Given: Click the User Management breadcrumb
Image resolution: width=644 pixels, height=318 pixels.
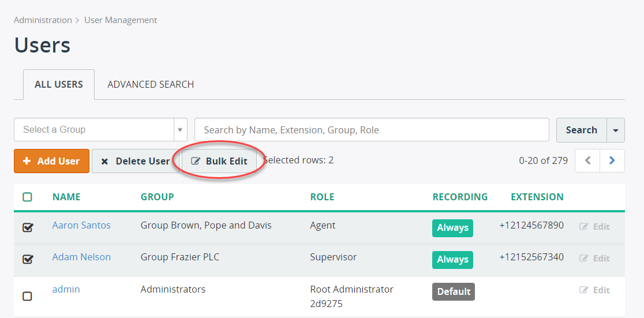Looking at the screenshot, I should point(121,20).
